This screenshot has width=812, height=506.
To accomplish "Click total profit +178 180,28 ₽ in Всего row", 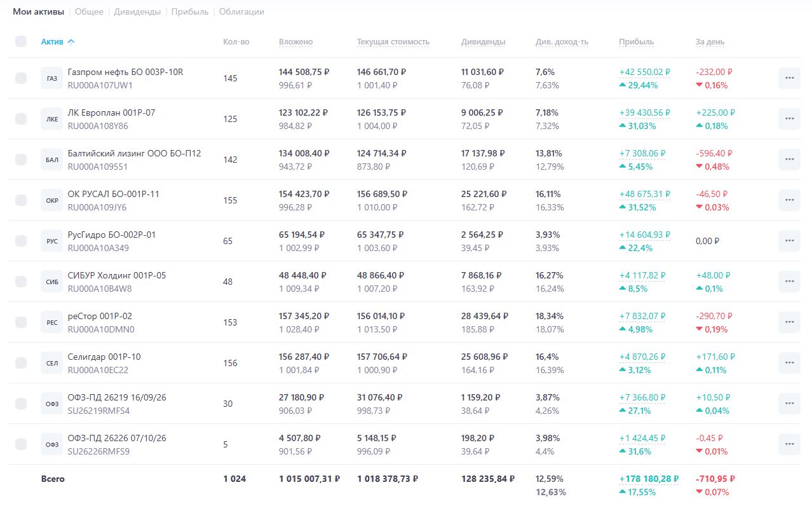I will coord(649,479).
